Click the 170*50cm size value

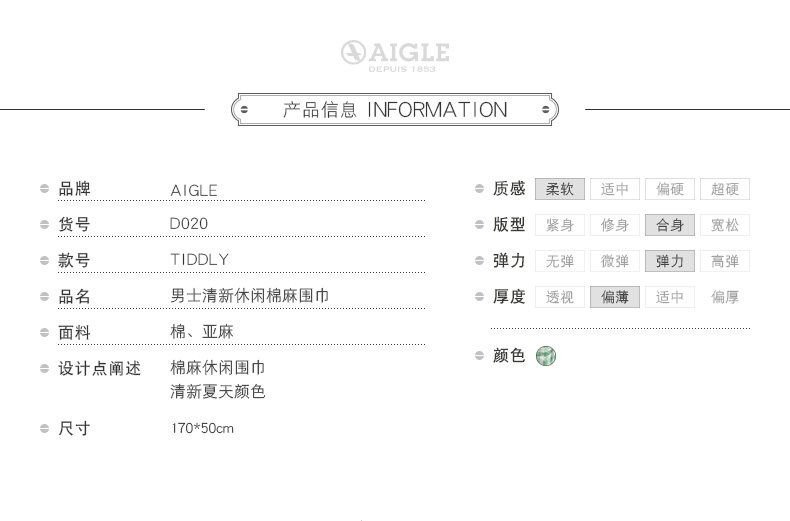(x=202, y=429)
